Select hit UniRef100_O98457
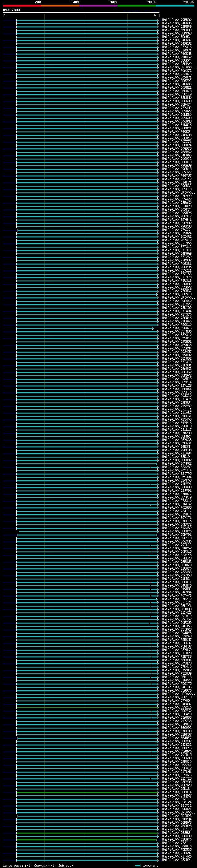The width and height of the screenshot is (197, 868). pos(177,352)
